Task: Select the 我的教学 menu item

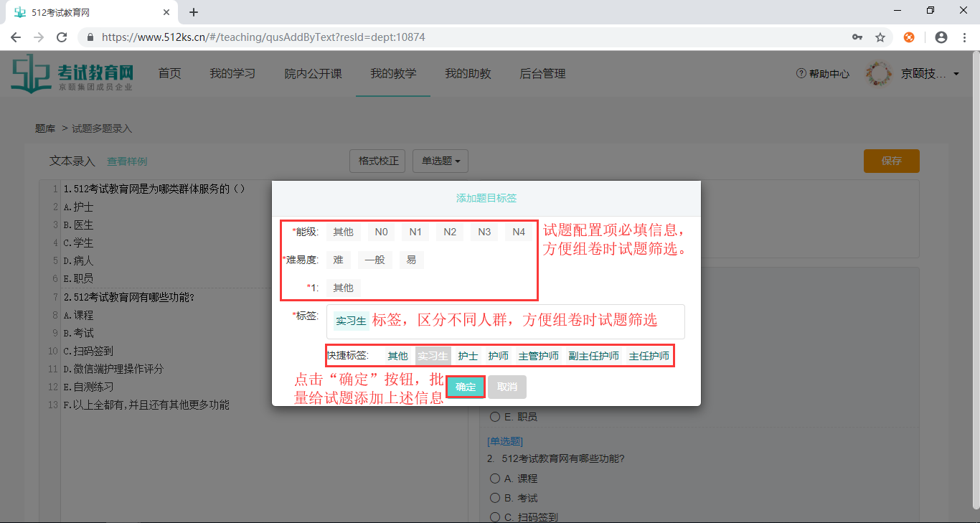Action: 393,73
